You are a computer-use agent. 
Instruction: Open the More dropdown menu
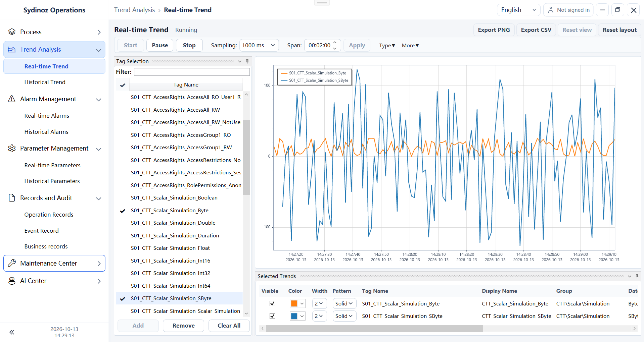(410, 45)
